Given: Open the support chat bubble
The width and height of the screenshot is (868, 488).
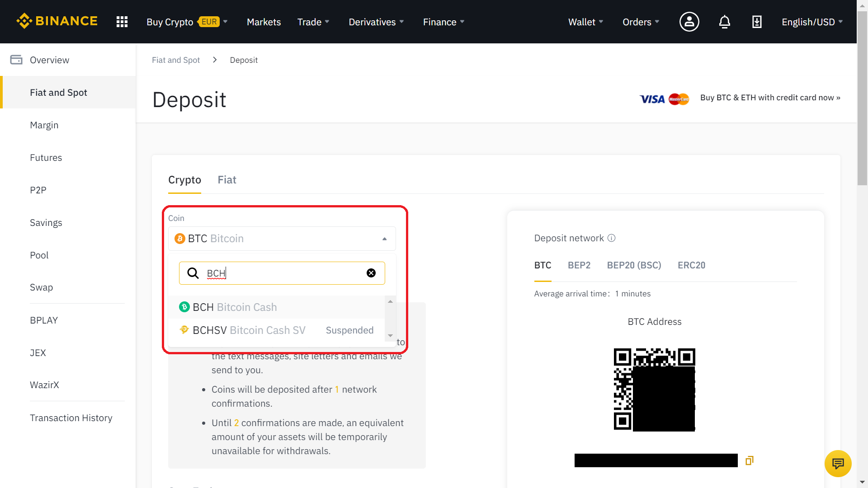Looking at the screenshot, I should (x=838, y=464).
